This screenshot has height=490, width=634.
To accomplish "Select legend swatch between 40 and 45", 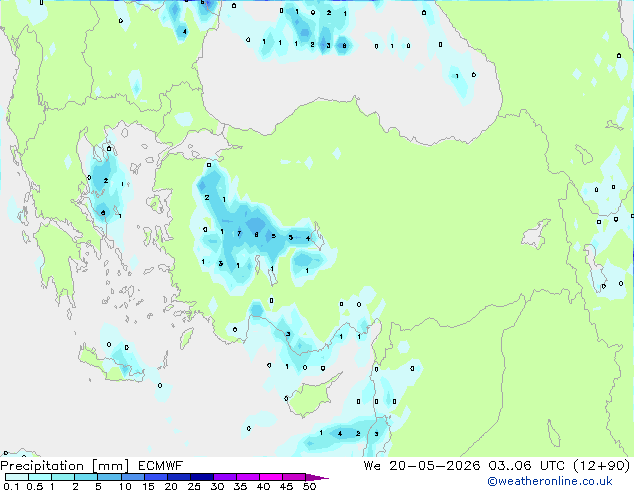I will [x=271, y=477].
